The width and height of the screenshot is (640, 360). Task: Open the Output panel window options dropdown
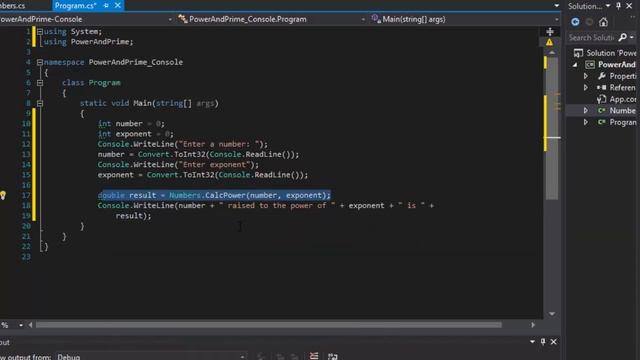click(532, 342)
